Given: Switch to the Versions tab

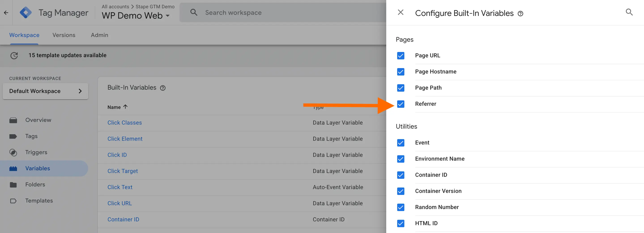Looking at the screenshot, I should [x=64, y=35].
